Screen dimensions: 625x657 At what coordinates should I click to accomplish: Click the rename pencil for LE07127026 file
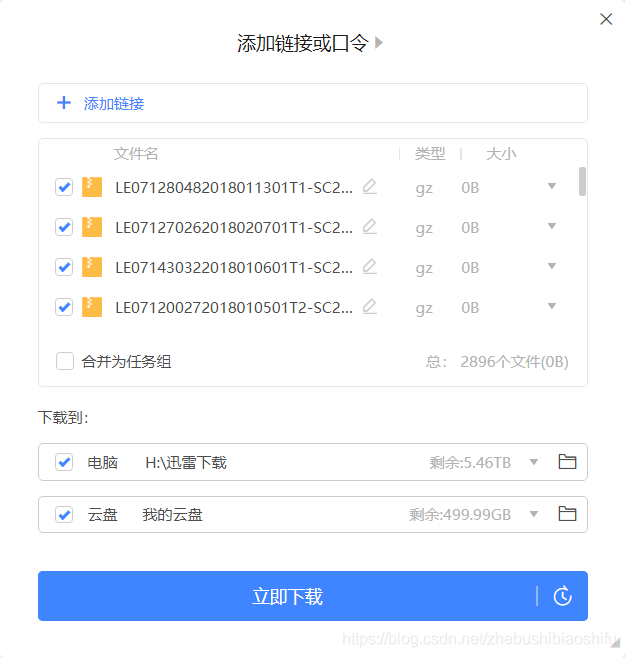click(x=369, y=227)
